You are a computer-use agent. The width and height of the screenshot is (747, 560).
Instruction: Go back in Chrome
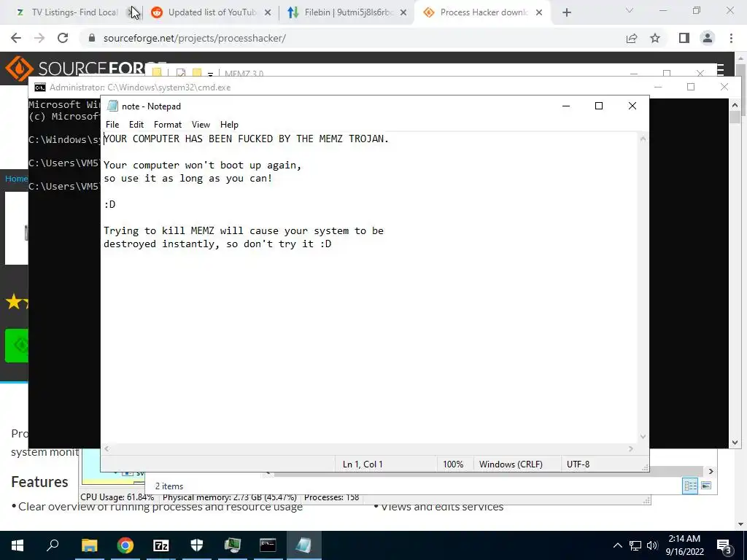[x=16, y=38]
